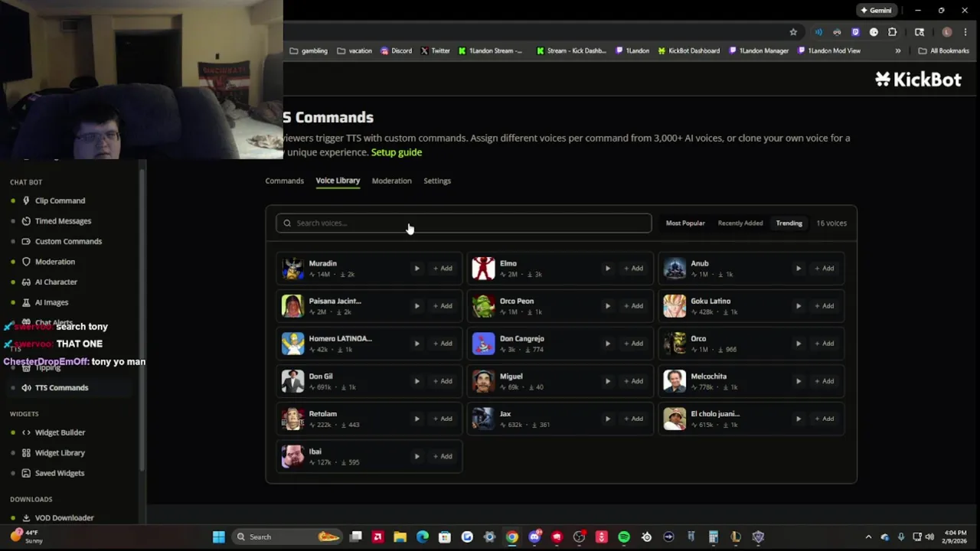Open Spotify from the taskbar
The height and width of the screenshot is (551, 980).
624,537
